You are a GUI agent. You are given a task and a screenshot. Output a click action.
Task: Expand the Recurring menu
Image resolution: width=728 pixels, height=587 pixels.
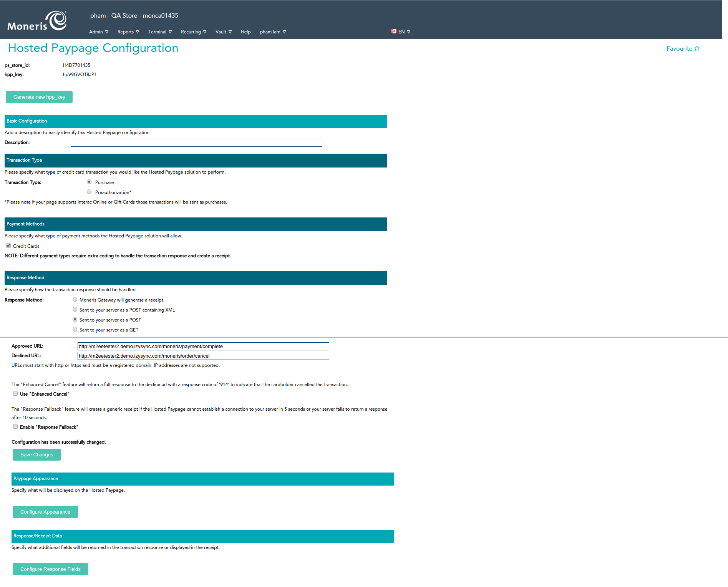pyautogui.click(x=193, y=32)
